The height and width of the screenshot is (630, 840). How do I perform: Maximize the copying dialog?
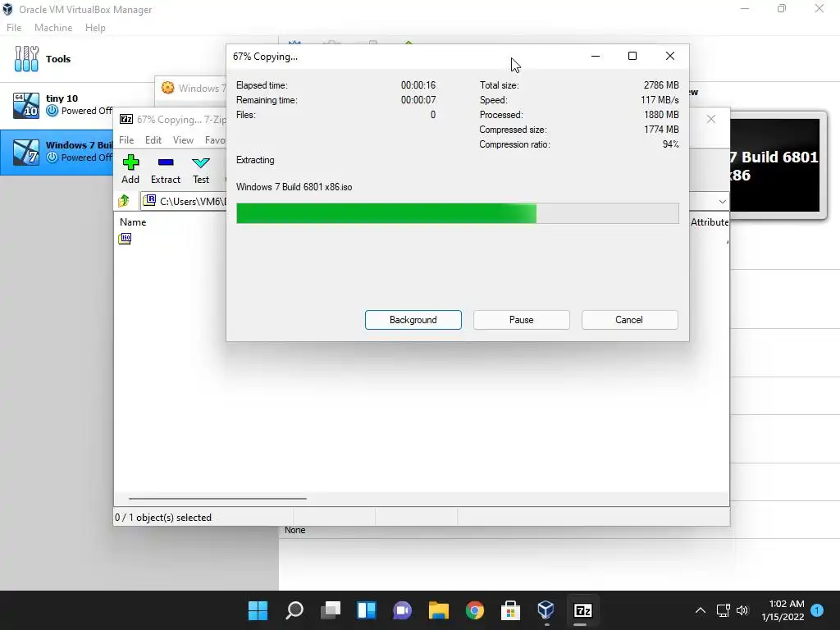click(632, 57)
